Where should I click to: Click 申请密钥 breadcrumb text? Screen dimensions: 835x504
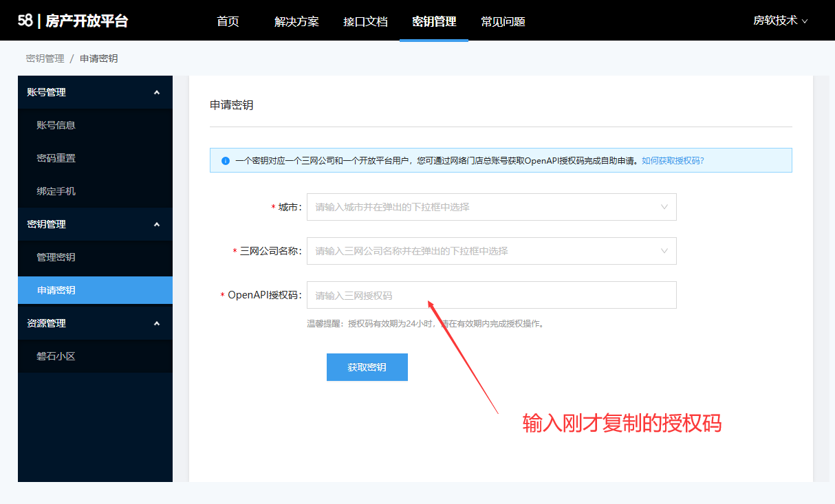tap(99, 58)
